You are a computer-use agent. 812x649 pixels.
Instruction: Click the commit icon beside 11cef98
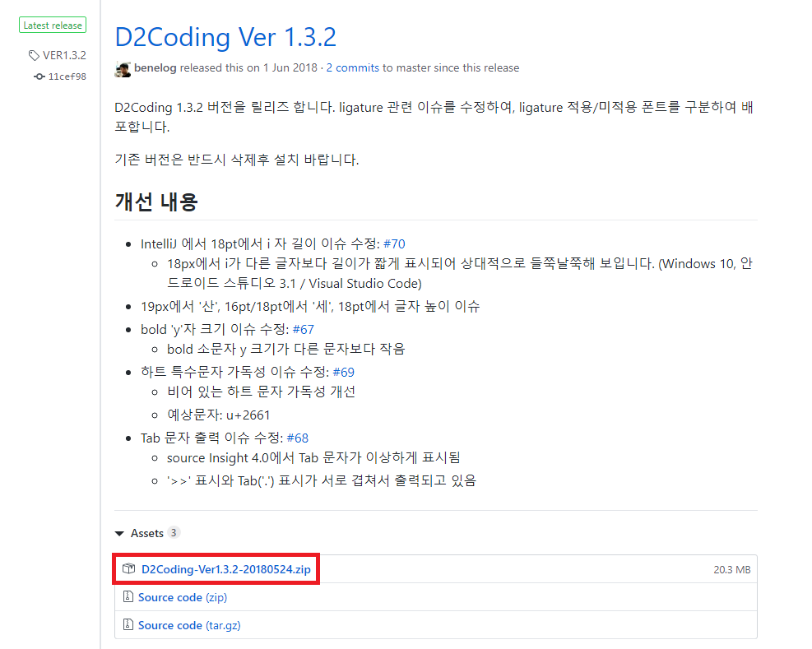pos(39,76)
